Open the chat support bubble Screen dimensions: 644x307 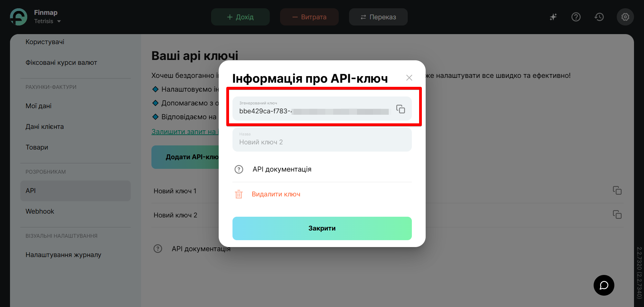(x=604, y=285)
